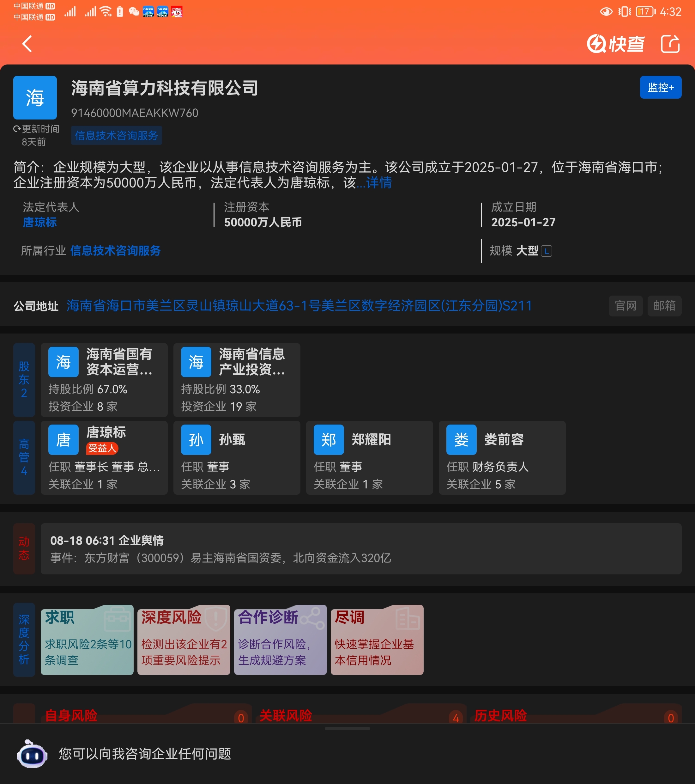Tap the 海 icon on 海南省国有资本运营 card
This screenshot has height=784, width=695.
[x=63, y=362]
